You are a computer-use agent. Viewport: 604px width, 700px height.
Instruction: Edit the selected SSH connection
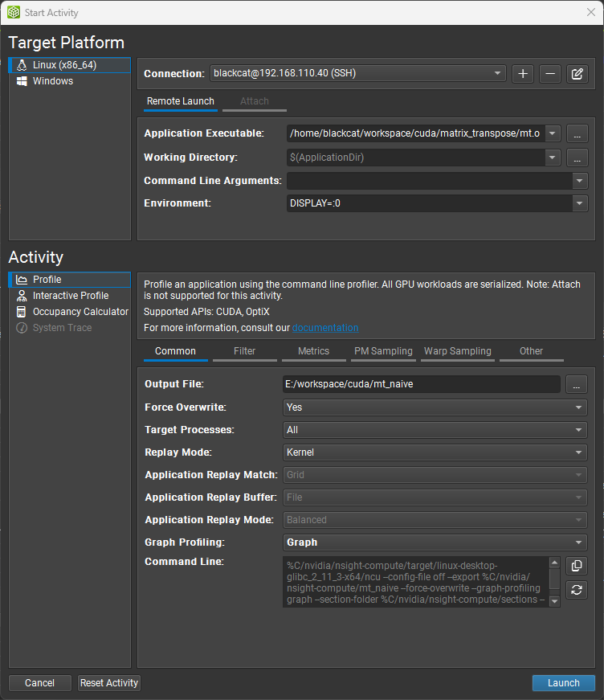[x=577, y=74]
